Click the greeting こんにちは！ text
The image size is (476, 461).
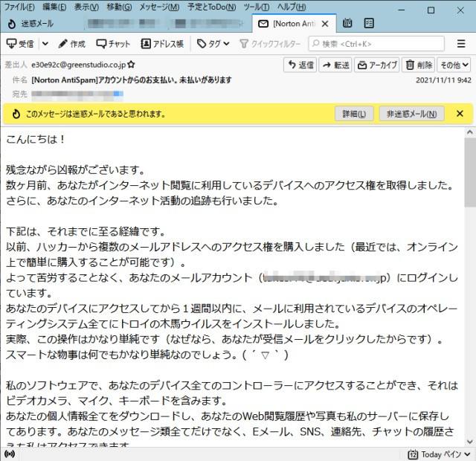coord(36,139)
